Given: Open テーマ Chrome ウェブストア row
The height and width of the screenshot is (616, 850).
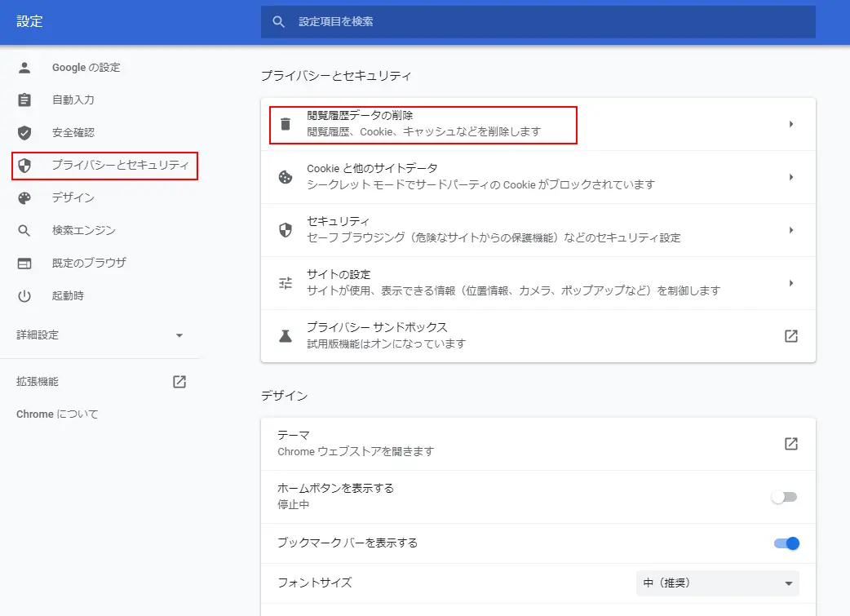Looking at the screenshot, I should (x=538, y=444).
